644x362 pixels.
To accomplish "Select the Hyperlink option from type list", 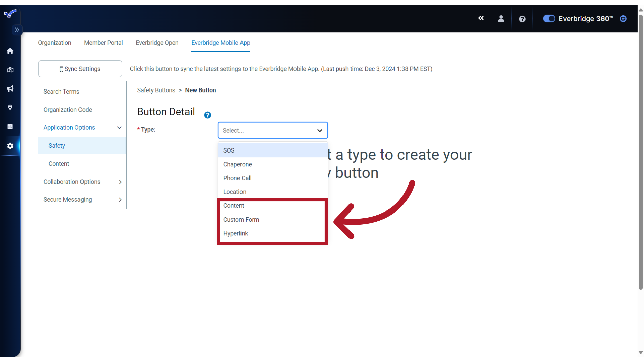I will [235, 233].
